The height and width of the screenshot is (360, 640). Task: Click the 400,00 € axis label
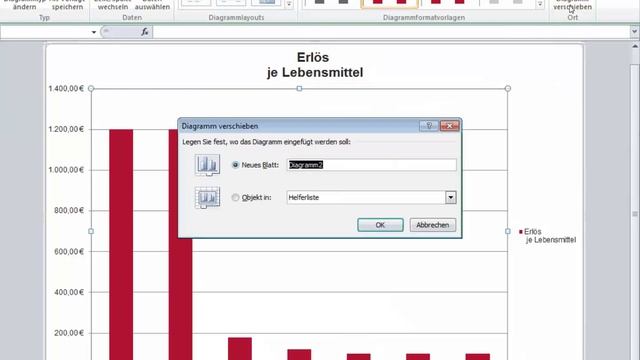pyautogui.click(x=69, y=292)
